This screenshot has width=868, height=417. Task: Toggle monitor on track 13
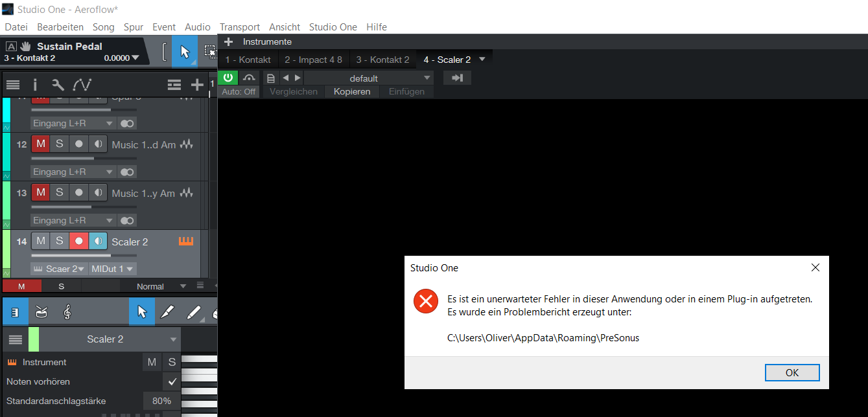point(98,192)
